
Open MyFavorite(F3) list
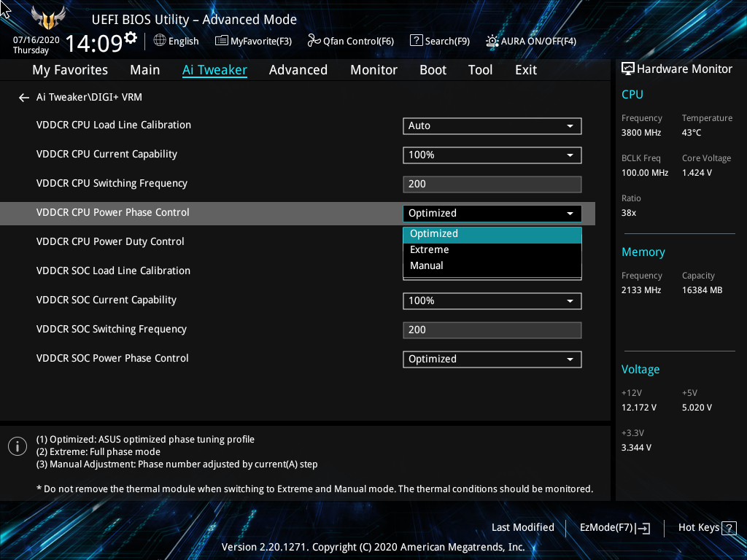tap(253, 41)
